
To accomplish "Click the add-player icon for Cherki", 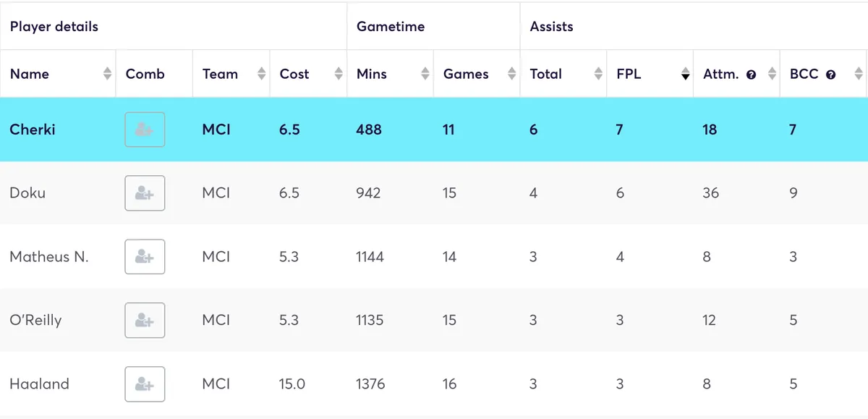I will [x=145, y=130].
